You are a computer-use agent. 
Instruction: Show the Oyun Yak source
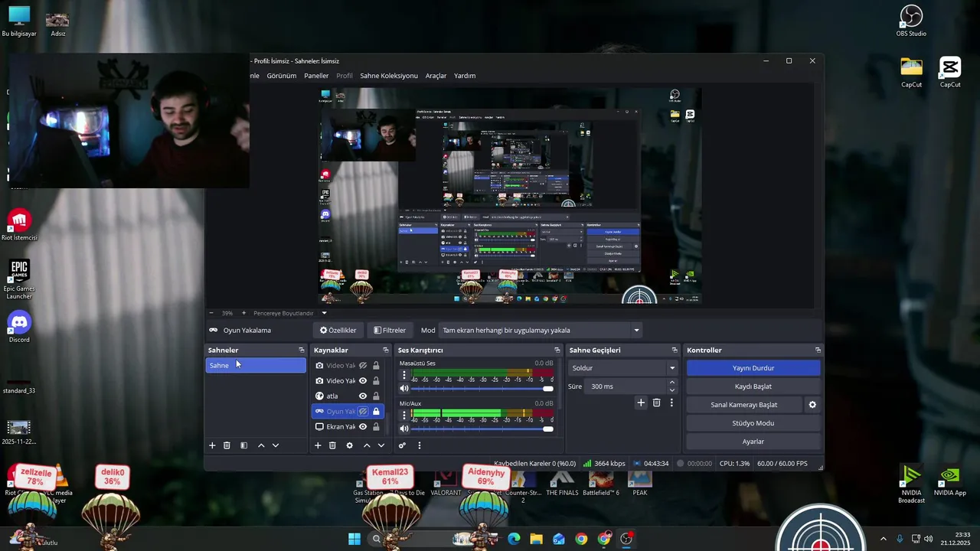(363, 412)
